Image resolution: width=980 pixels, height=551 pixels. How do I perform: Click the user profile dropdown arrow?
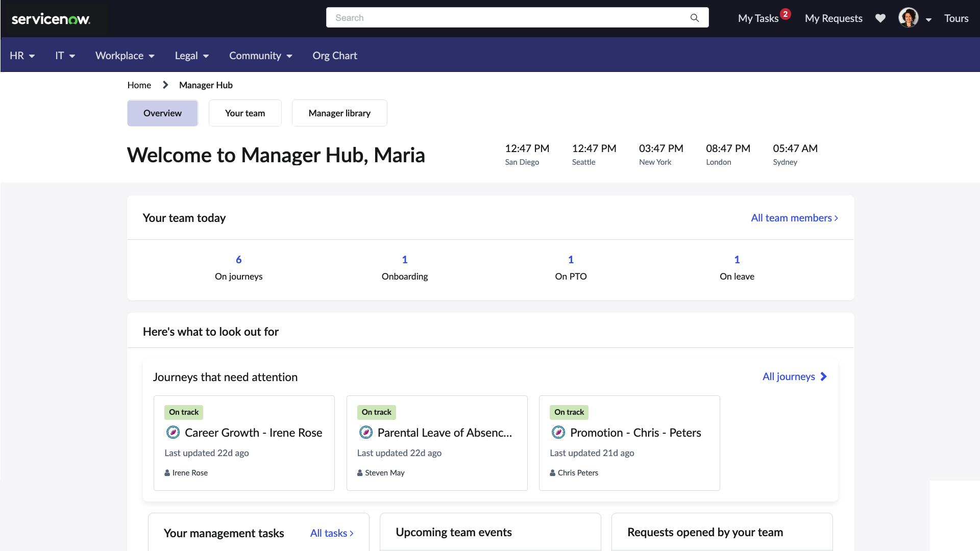pyautogui.click(x=927, y=18)
